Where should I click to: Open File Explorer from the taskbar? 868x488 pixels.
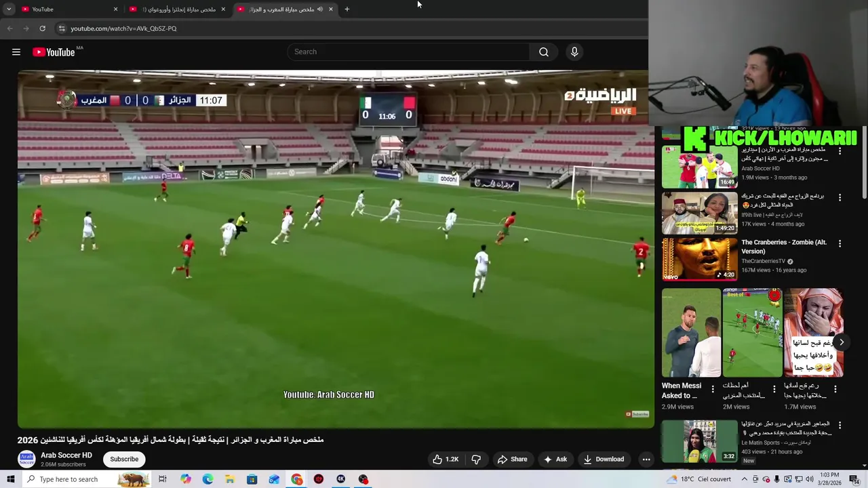coord(230,479)
